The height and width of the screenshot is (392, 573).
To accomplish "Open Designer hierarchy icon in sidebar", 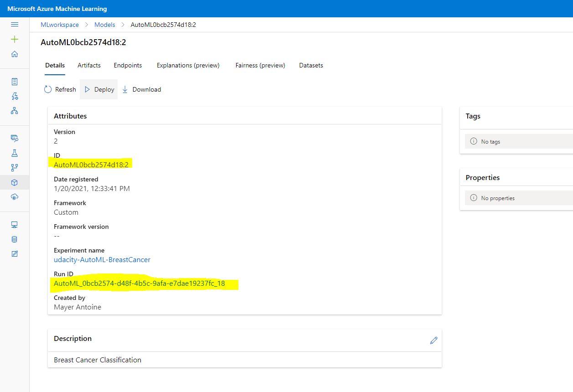I will click(x=15, y=110).
